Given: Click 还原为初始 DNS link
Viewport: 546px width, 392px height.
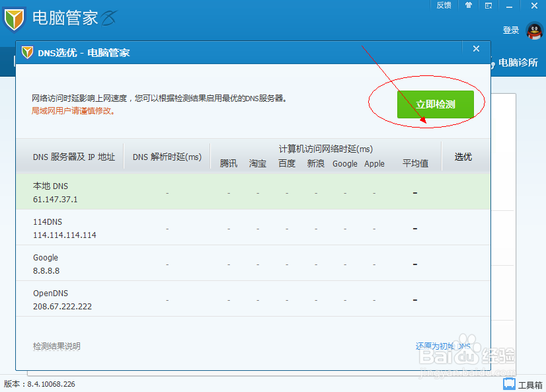Looking at the screenshot, I should point(443,346).
